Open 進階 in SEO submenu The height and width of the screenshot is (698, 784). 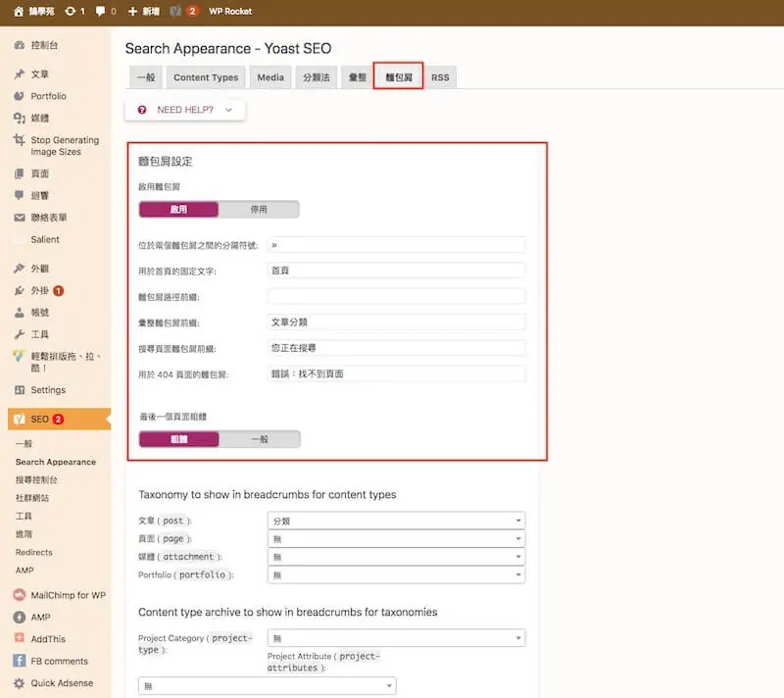24,534
